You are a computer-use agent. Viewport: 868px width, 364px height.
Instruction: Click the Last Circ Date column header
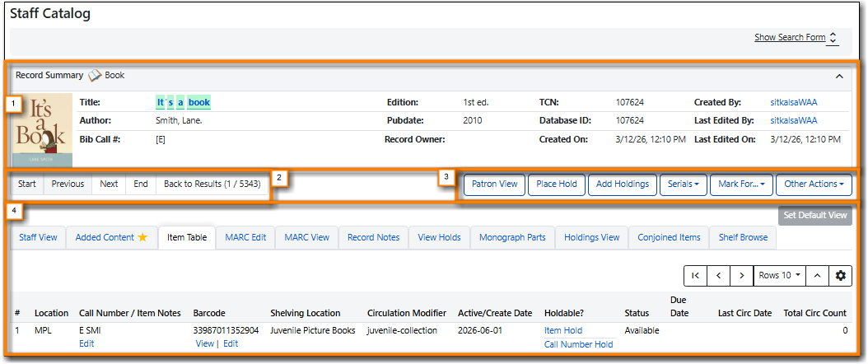point(744,313)
